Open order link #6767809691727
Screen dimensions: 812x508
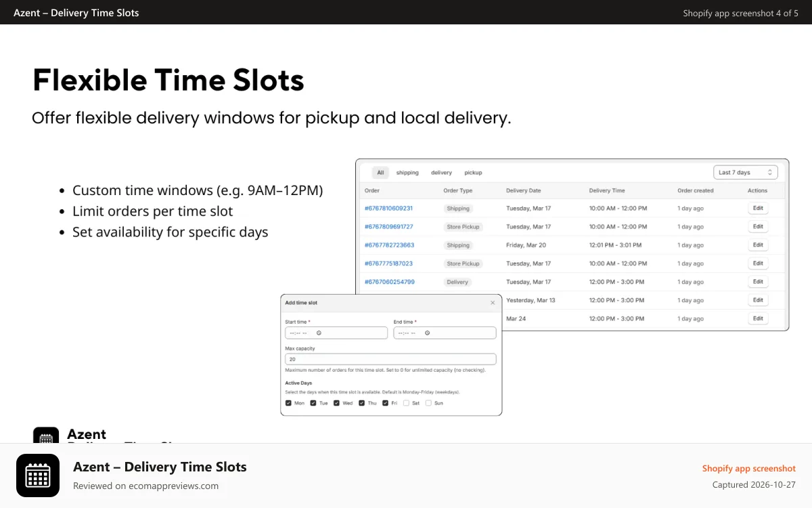388,227
